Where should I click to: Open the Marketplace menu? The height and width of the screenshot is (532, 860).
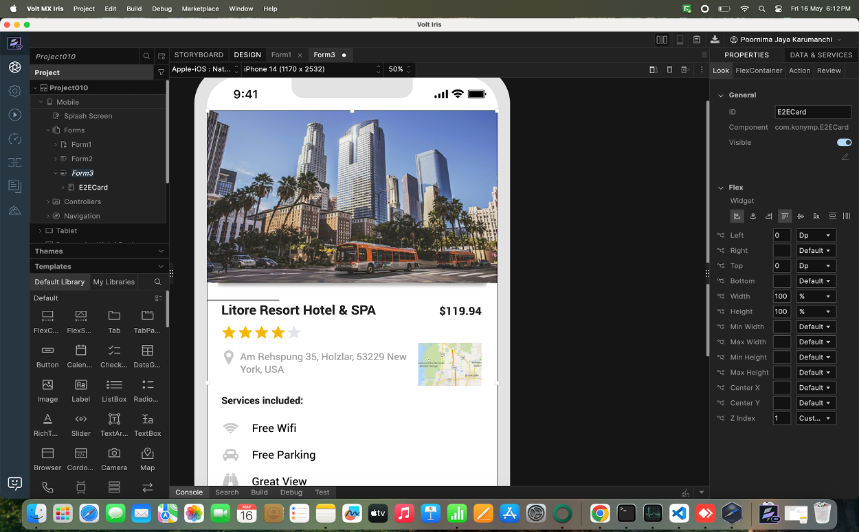pos(200,9)
